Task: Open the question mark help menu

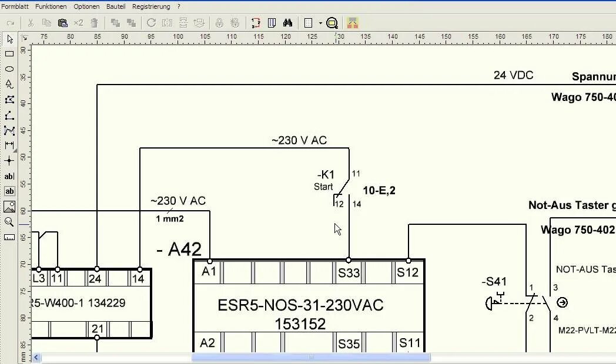Action: pos(179,6)
